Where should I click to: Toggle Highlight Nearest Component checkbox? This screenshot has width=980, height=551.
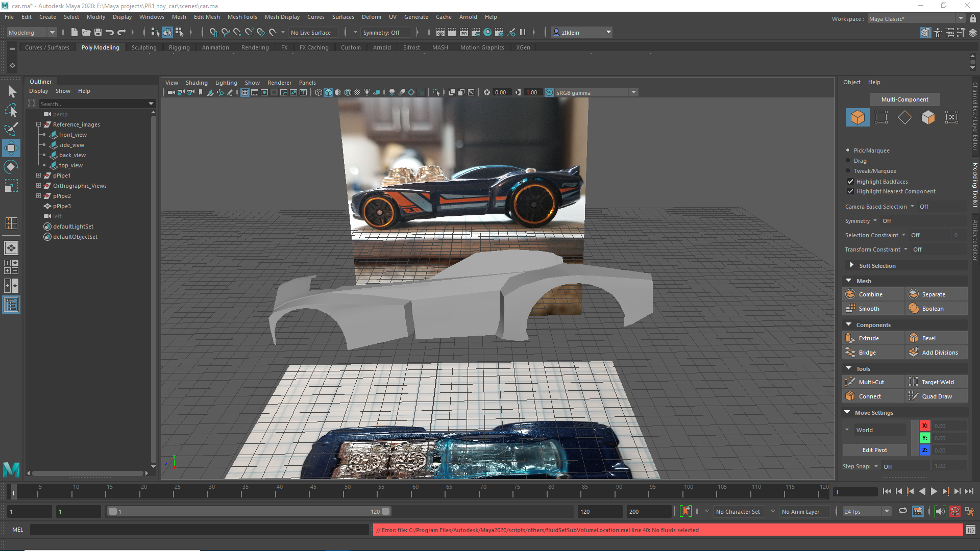[x=850, y=191]
